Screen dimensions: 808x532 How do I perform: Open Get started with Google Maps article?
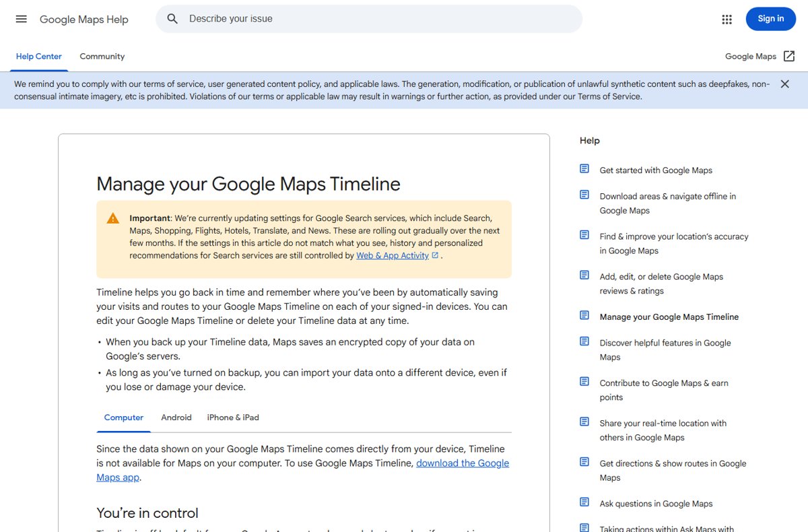(656, 170)
